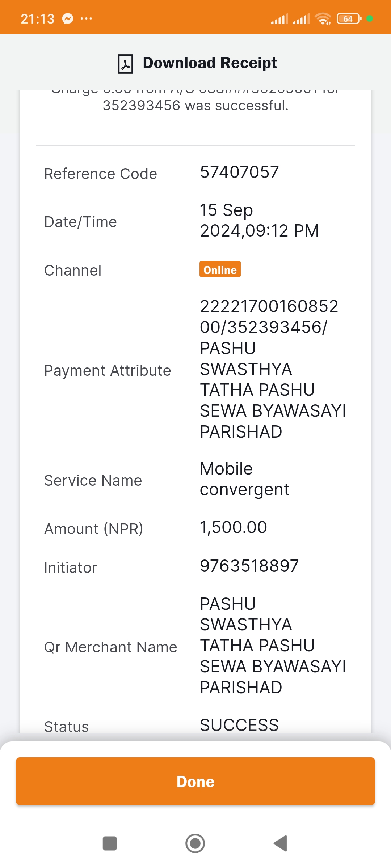Tap the PDF receipt icon

[126, 64]
